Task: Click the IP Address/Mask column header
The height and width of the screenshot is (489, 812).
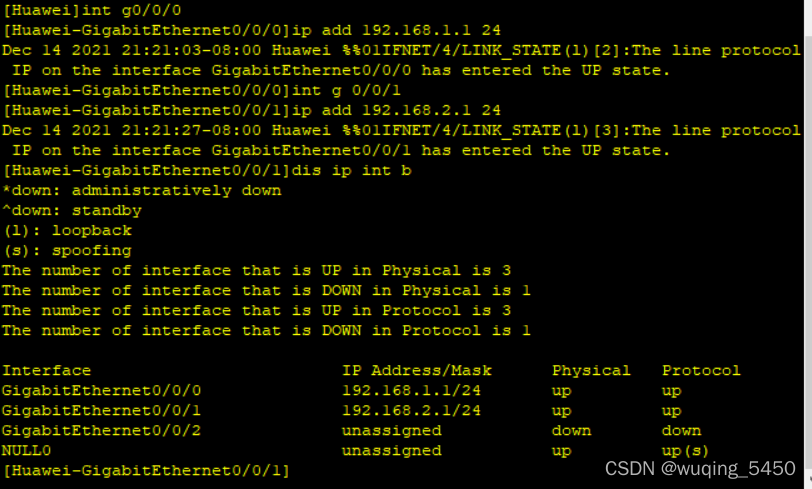Action: point(417,370)
